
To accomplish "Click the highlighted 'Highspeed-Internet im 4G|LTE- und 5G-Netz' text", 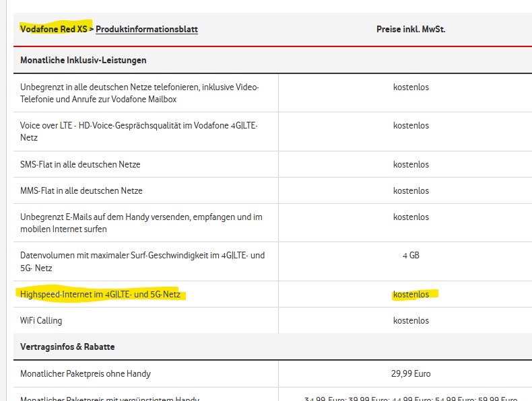I will 100,294.
